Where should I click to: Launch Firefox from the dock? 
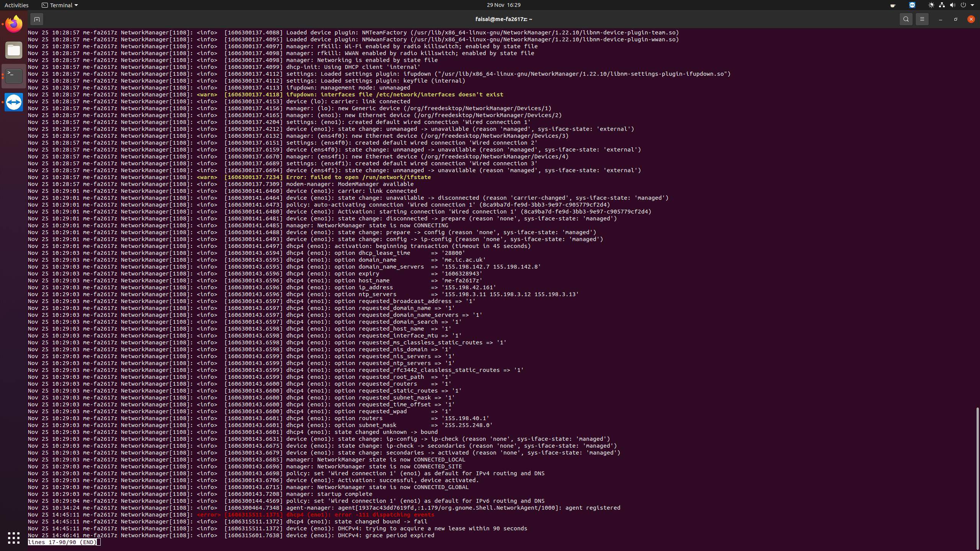tap(14, 24)
